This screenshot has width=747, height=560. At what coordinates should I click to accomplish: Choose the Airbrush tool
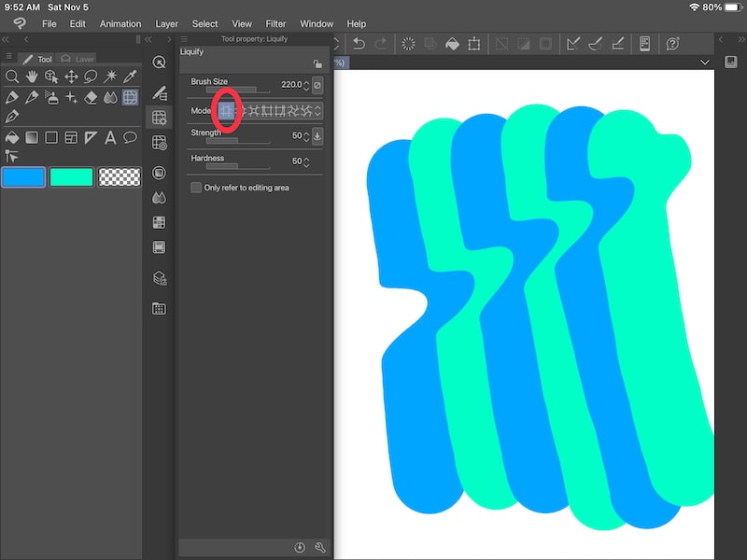[51, 98]
